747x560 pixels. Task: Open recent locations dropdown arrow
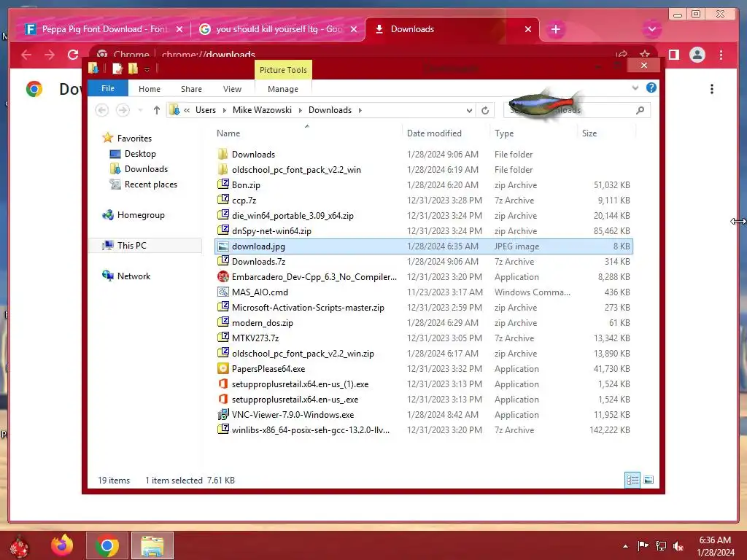point(140,110)
